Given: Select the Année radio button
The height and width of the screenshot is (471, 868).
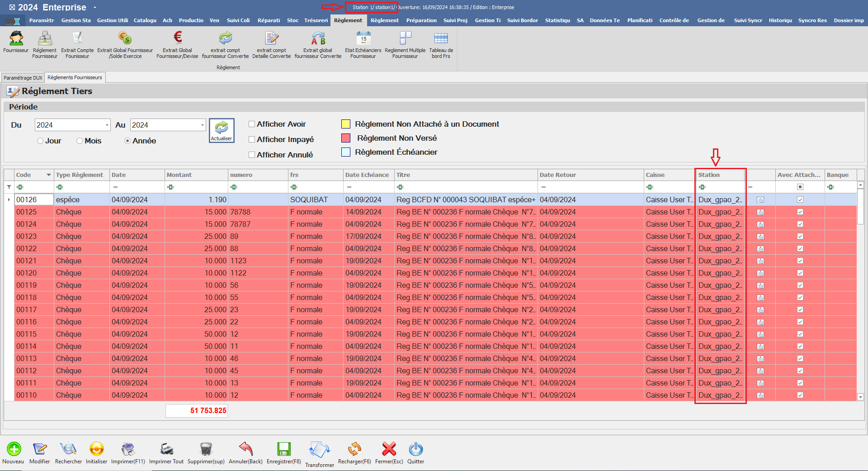Looking at the screenshot, I should [127, 141].
